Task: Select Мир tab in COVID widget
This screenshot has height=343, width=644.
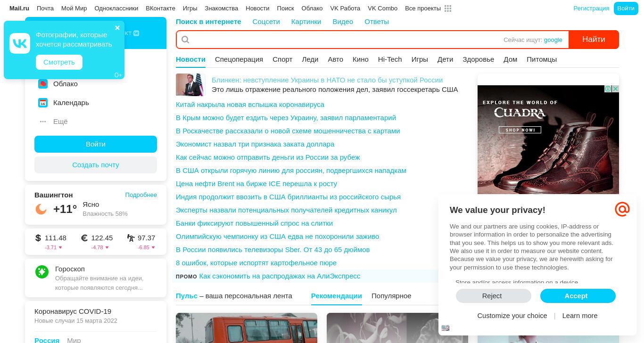Action: pos(74,340)
